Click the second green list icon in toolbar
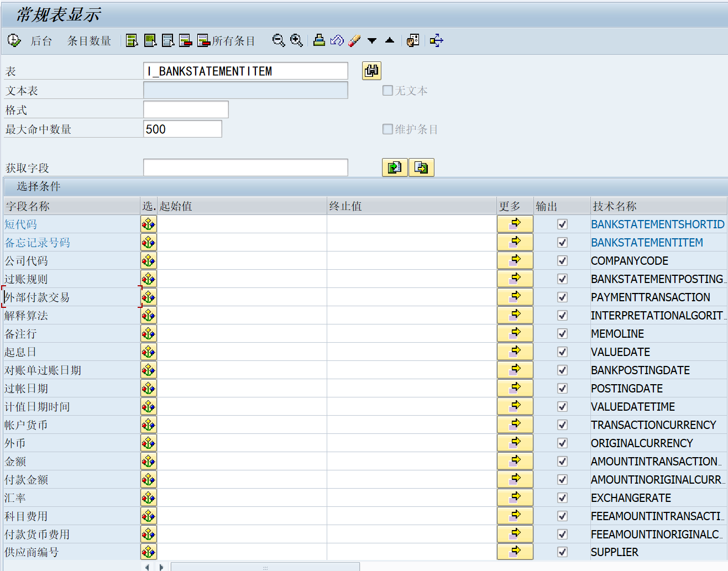This screenshot has height=571, width=728. pos(150,40)
